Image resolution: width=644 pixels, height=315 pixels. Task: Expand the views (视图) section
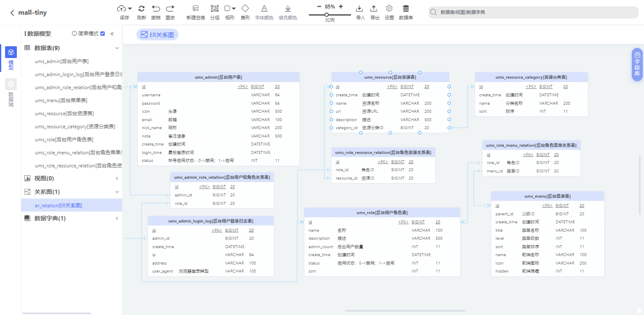117,179
